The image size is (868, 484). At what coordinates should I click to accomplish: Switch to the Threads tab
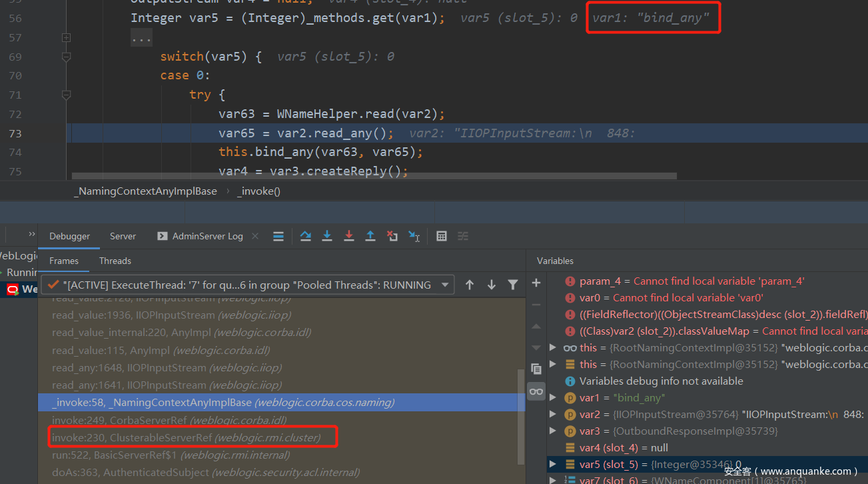[115, 261]
